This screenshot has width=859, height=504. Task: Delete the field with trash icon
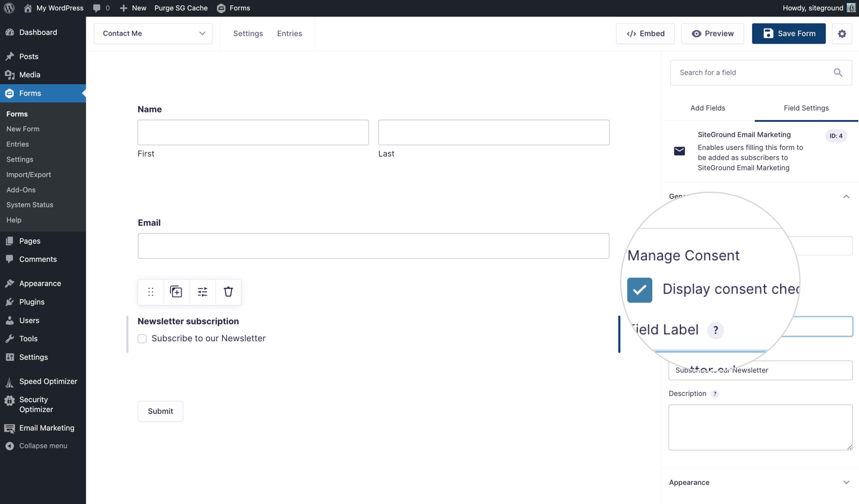[228, 292]
